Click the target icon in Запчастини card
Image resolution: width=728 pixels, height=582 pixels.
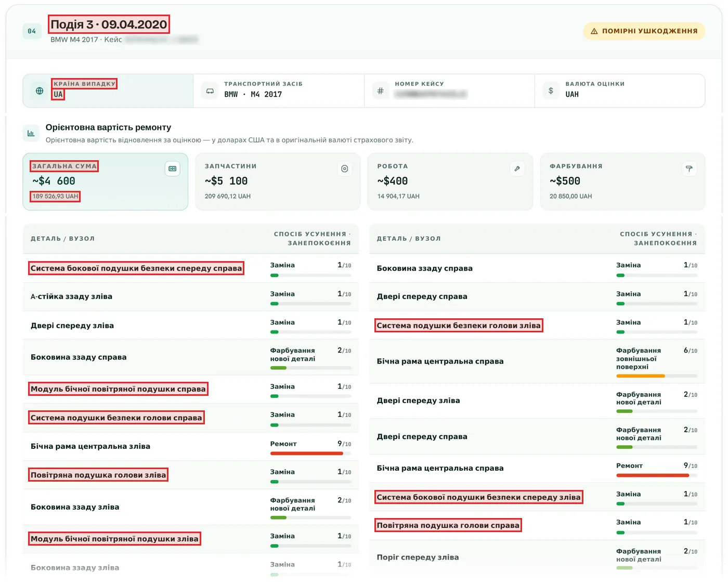coord(345,169)
